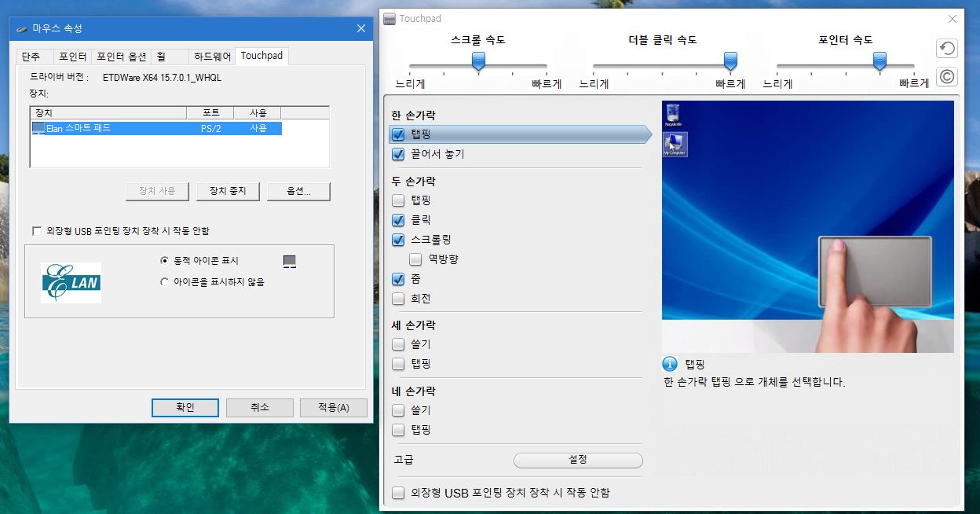Click the Recycle Bin icon in preview
Image resolution: width=980 pixels, height=514 pixels.
[672, 116]
